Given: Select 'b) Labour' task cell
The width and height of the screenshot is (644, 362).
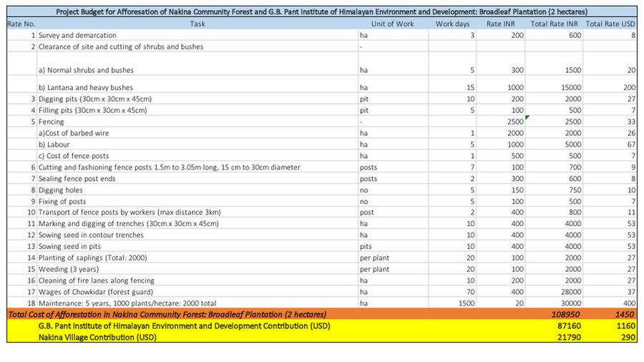Looking at the screenshot, I should click(x=197, y=145).
